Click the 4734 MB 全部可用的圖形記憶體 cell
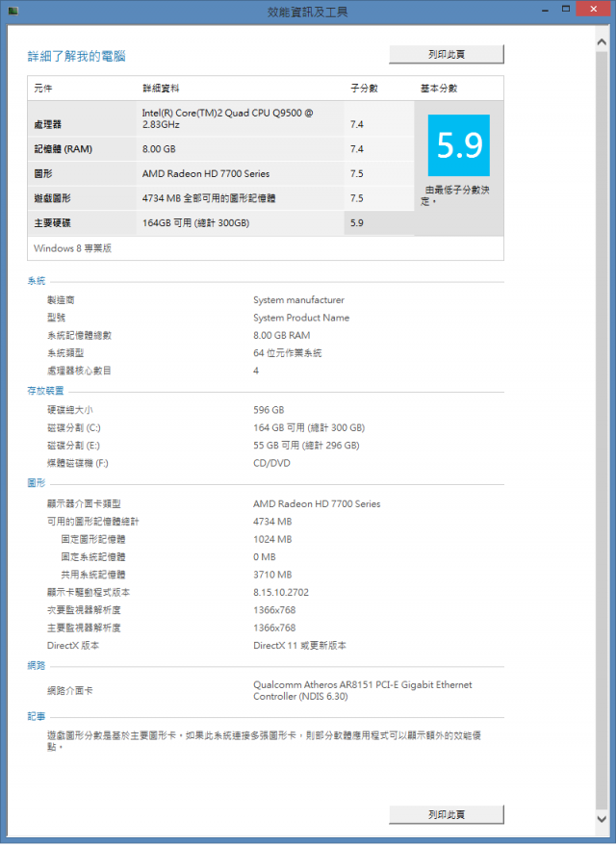Image resolution: width=616 pixels, height=846 pixels. (209, 198)
